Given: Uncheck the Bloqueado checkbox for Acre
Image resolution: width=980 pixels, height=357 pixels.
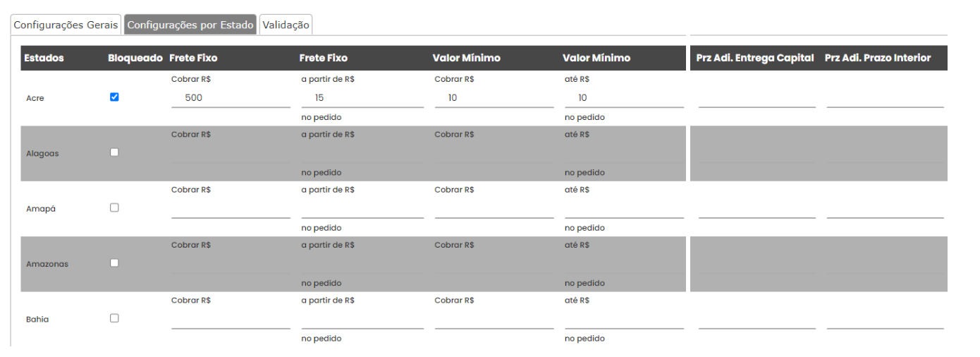Looking at the screenshot, I should (114, 97).
